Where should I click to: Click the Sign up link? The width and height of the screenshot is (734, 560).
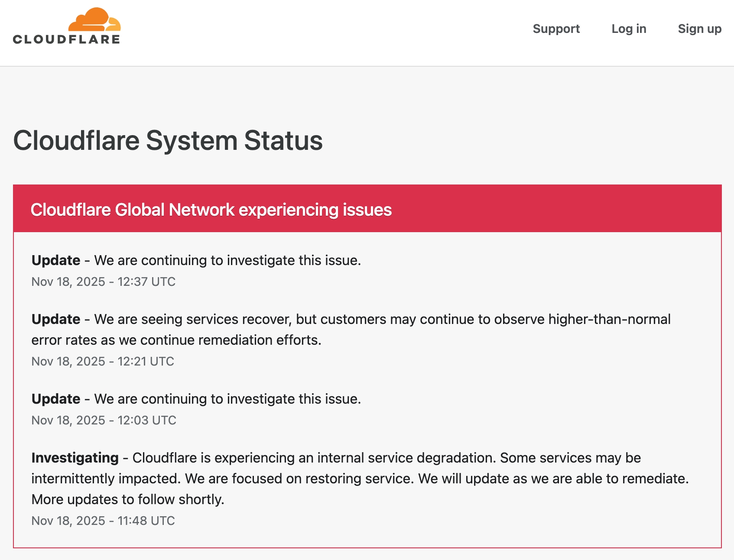coord(699,29)
